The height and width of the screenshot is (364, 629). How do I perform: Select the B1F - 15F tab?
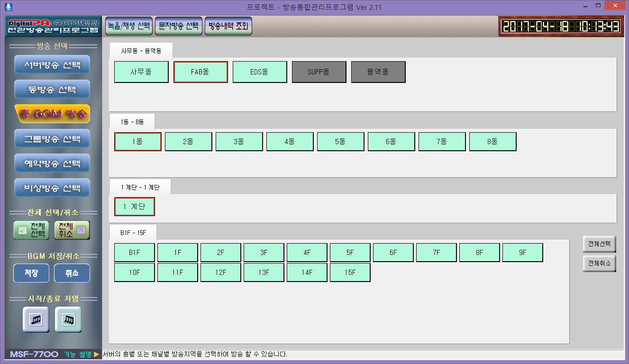pos(133,233)
